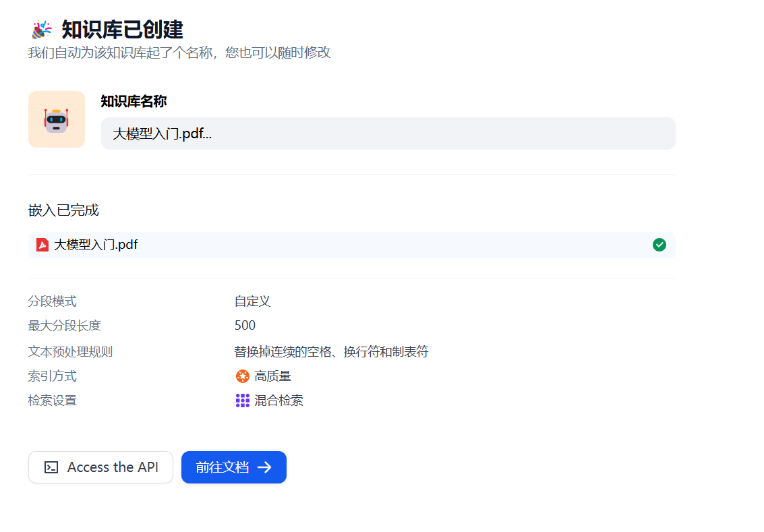Click the 高质量 index method label

[272, 376]
